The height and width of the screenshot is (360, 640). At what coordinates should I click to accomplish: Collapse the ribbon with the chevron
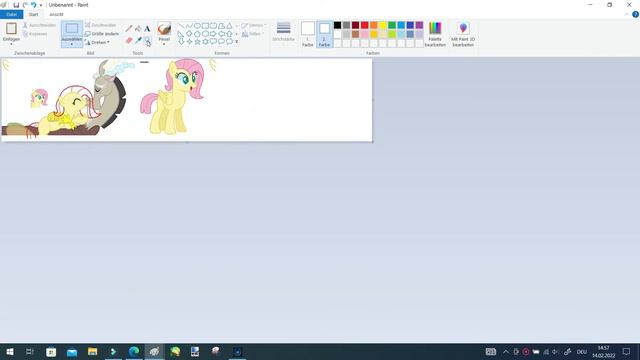pyautogui.click(x=627, y=15)
